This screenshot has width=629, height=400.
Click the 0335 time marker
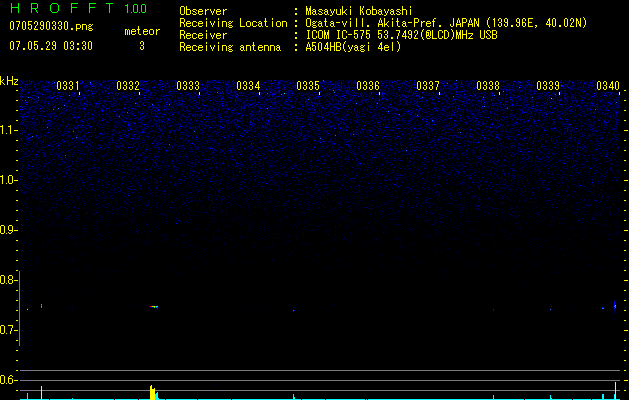click(308, 86)
